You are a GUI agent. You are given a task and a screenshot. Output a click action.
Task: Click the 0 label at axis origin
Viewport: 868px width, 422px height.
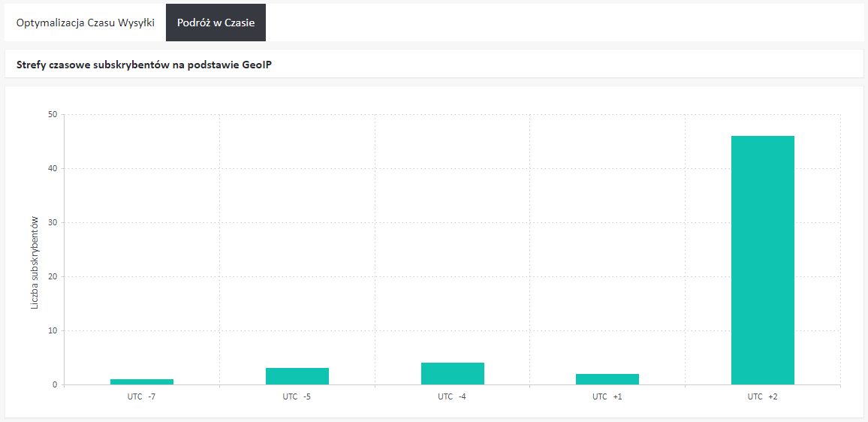54,385
